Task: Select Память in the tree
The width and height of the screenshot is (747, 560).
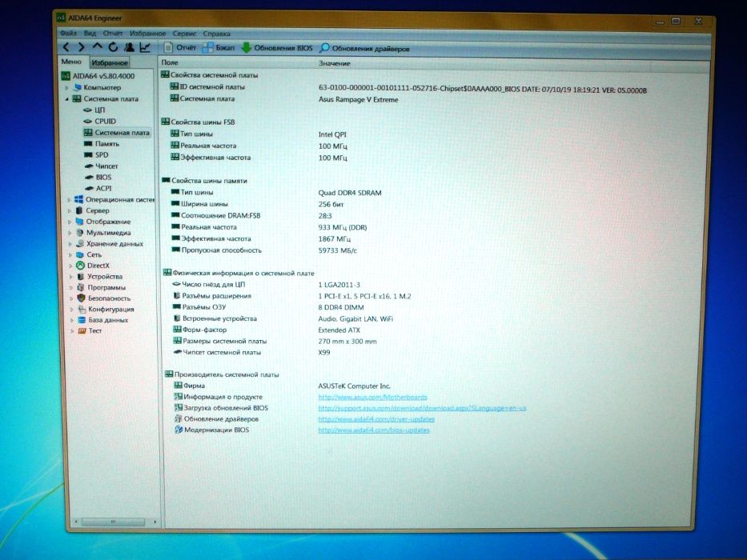Action: [x=102, y=144]
